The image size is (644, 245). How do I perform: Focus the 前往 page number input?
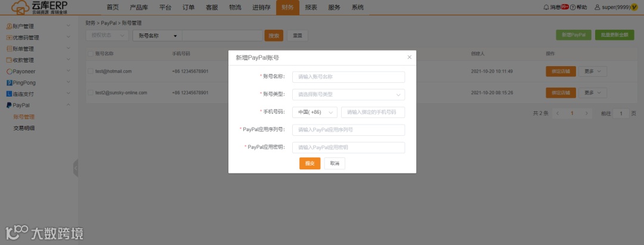[621, 113]
